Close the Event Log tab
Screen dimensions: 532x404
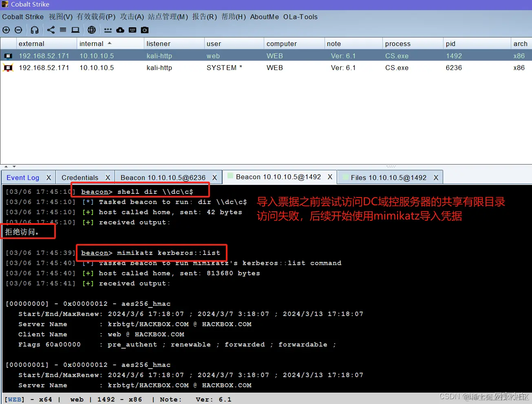[x=49, y=178]
